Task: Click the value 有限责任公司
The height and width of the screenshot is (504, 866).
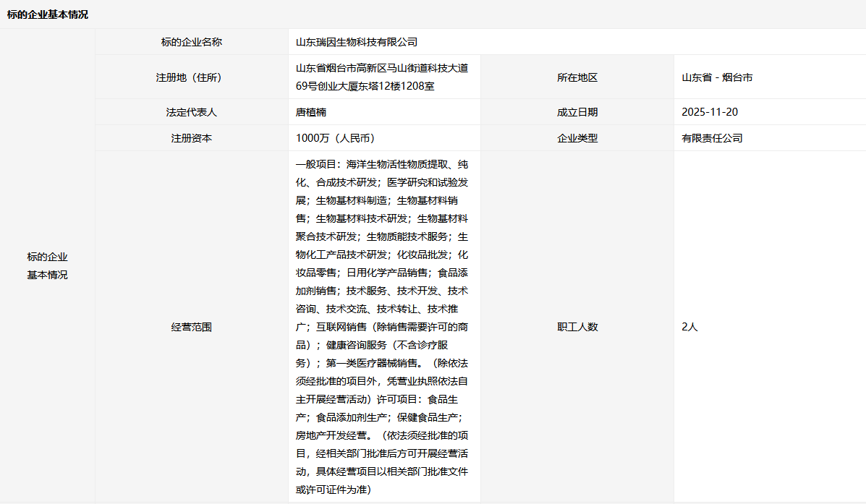Action: (x=712, y=138)
